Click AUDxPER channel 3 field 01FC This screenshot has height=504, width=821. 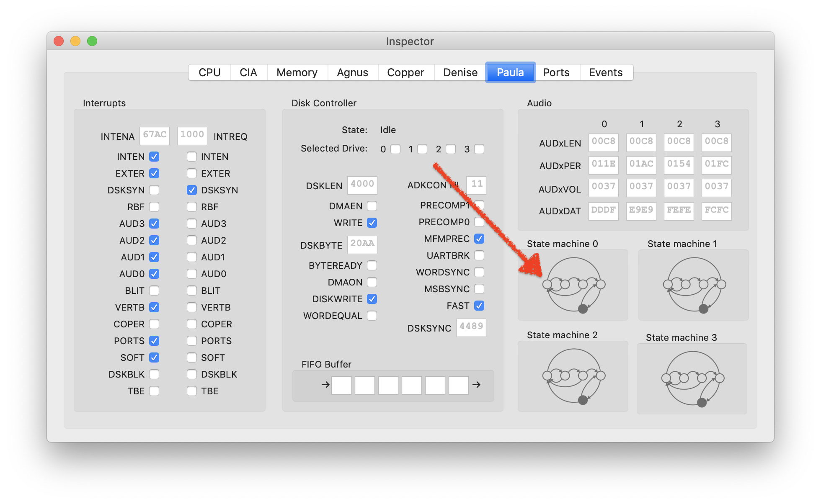(717, 165)
